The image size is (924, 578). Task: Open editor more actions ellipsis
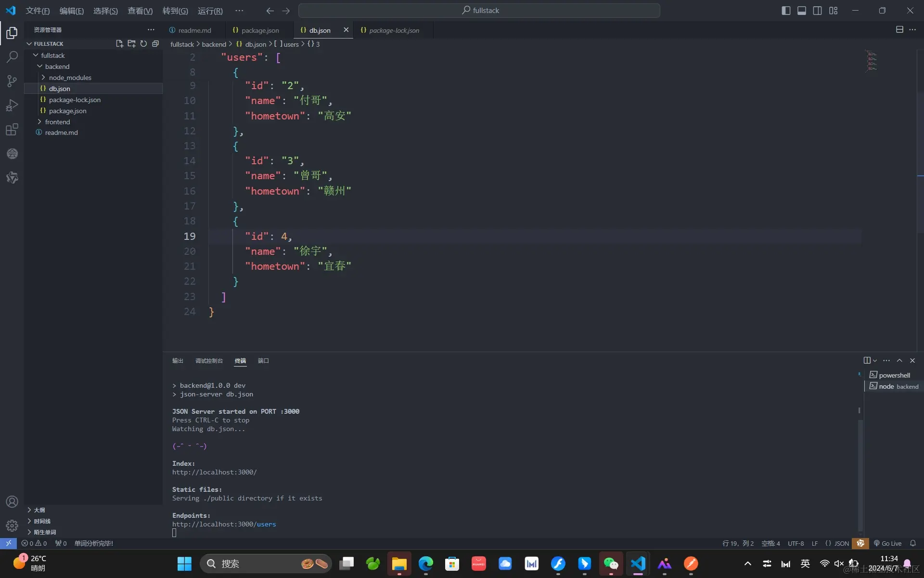coord(912,29)
